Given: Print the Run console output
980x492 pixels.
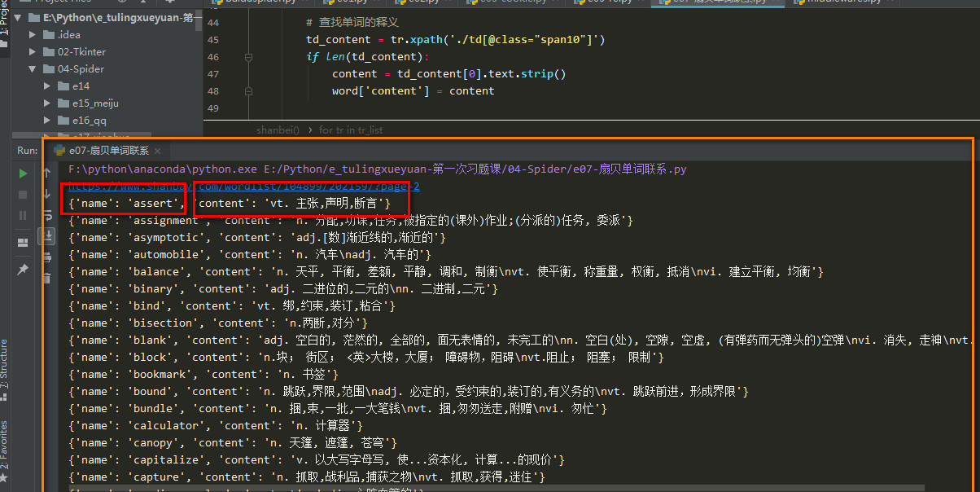Looking at the screenshot, I should tap(48, 257).
